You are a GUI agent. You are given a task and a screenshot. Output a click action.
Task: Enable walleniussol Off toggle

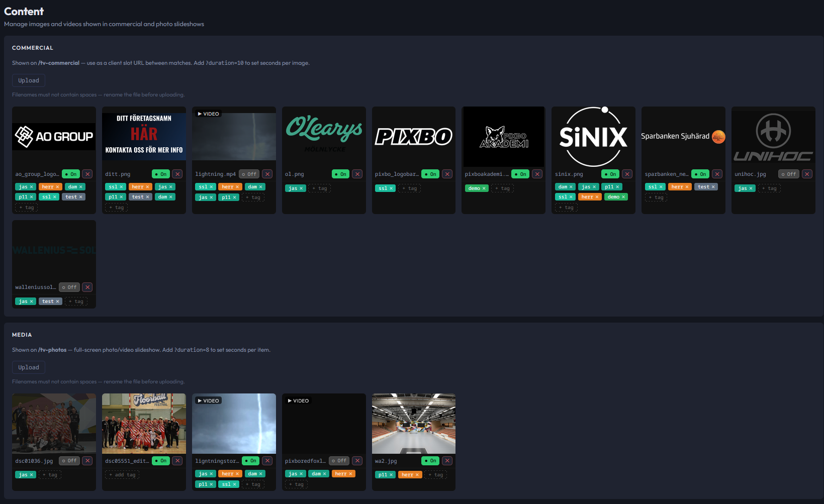(x=69, y=287)
